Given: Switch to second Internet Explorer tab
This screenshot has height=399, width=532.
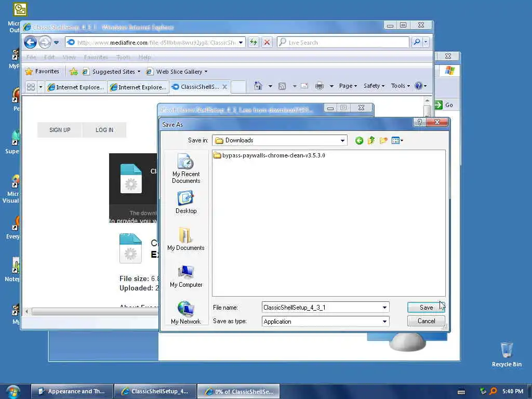Looking at the screenshot, I should click(138, 87).
